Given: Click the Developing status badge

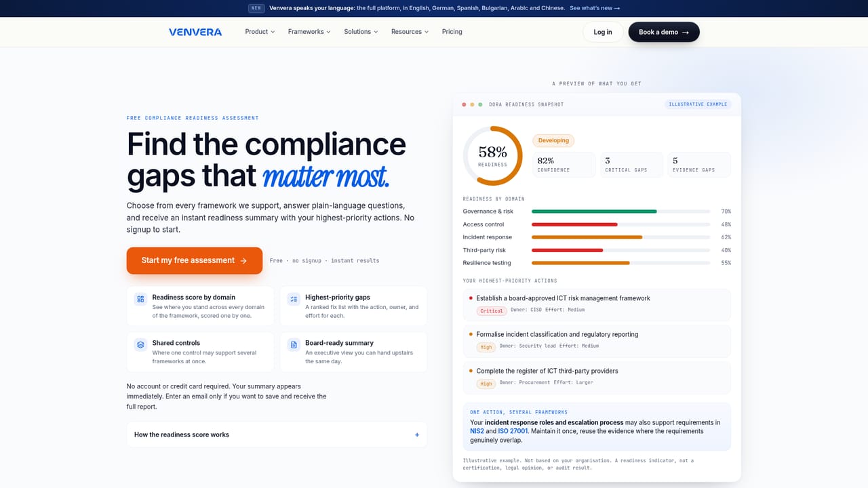Looking at the screenshot, I should (553, 140).
